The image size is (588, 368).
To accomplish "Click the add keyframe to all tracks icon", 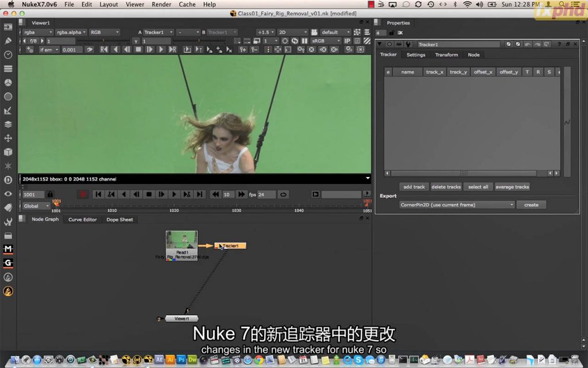I will [x=243, y=49].
